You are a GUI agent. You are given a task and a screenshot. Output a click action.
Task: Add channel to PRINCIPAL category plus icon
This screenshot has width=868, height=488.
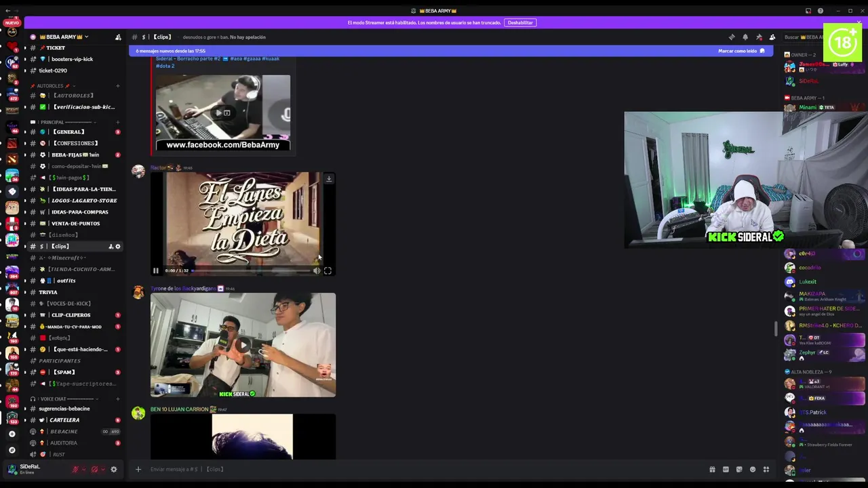tap(117, 122)
